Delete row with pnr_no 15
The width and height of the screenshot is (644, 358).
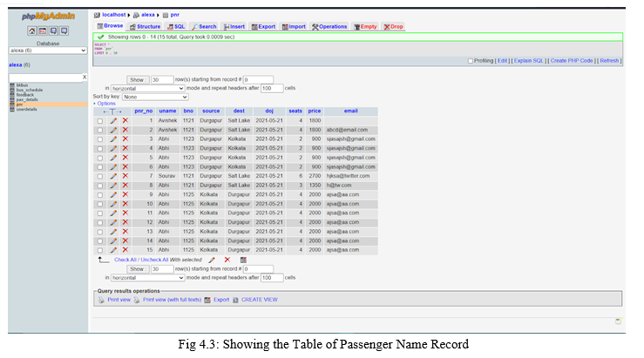[x=125, y=250]
